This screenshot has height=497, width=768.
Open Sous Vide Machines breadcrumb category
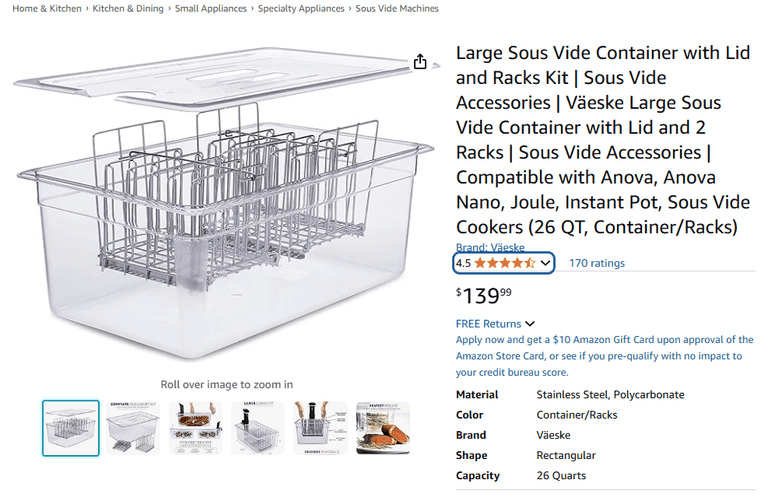(x=397, y=8)
